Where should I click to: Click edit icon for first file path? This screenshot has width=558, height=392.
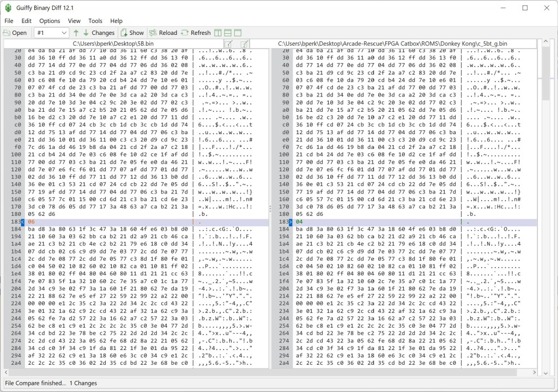pyautogui.click(x=229, y=44)
